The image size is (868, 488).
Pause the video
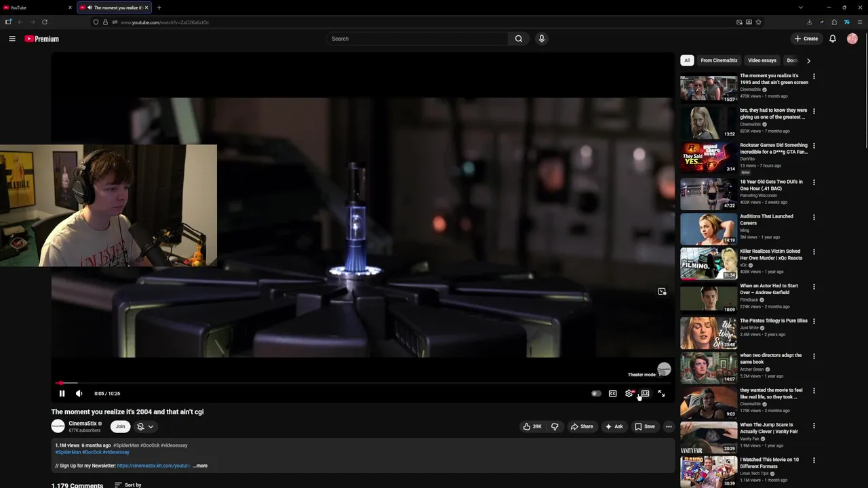62,393
